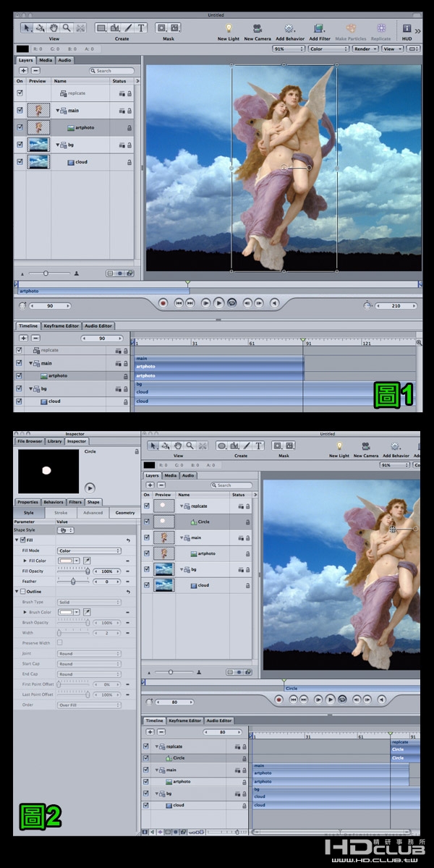Collapse bg group triangle in 圖1 Layers list
The image size is (434, 868).
tap(58, 145)
